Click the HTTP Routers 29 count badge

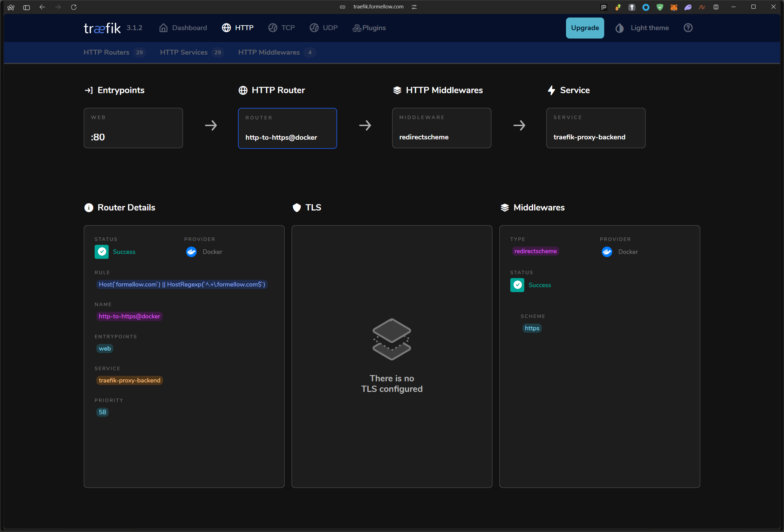click(139, 53)
